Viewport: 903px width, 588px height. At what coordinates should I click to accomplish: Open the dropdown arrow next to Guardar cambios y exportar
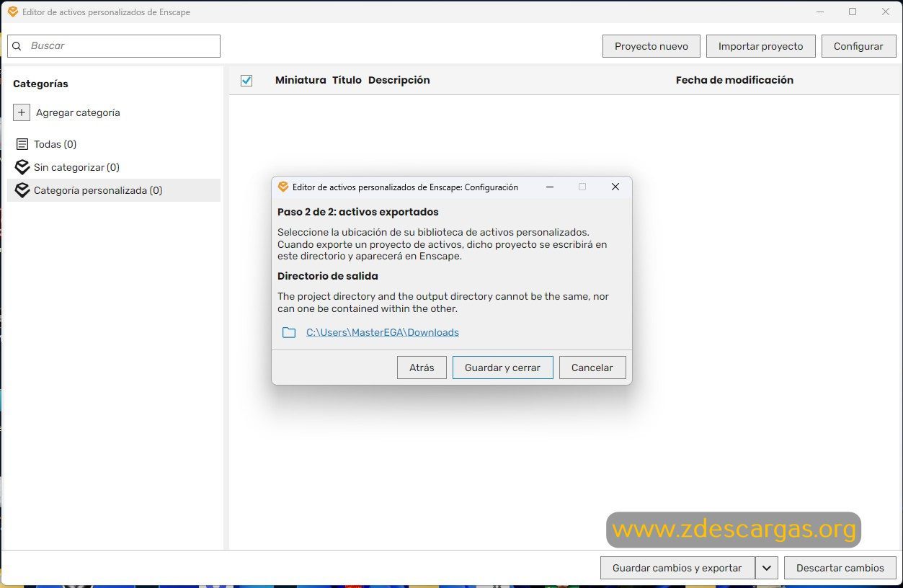[x=766, y=568]
